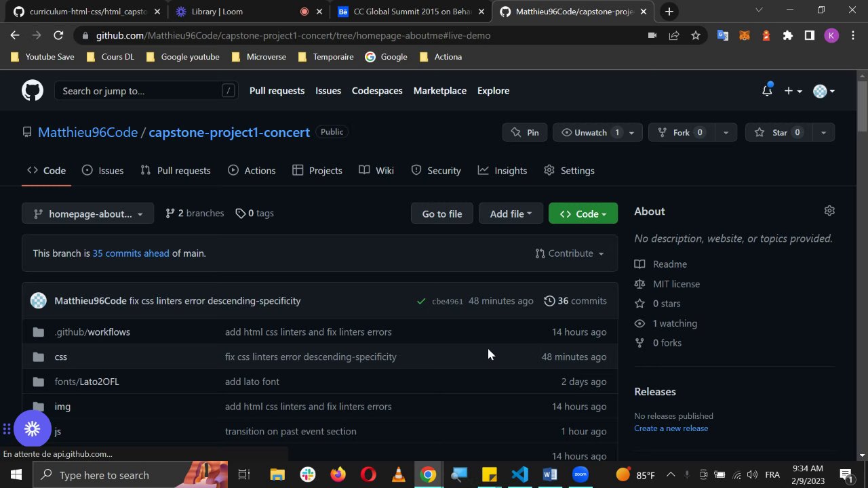Screen dimensions: 868x488
Task: Open a new browser tab
Action: (669, 11)
